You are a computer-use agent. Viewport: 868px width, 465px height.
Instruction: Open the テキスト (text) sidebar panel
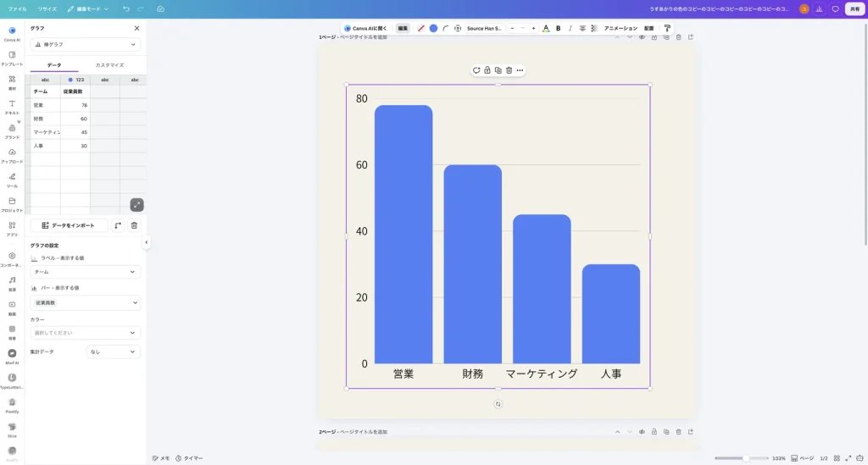pyautogui.click(x=12, y=106)
